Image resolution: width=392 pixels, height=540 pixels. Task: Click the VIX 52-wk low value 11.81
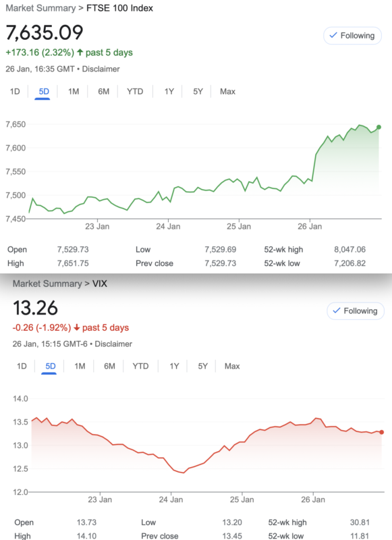tap(360, 536)
